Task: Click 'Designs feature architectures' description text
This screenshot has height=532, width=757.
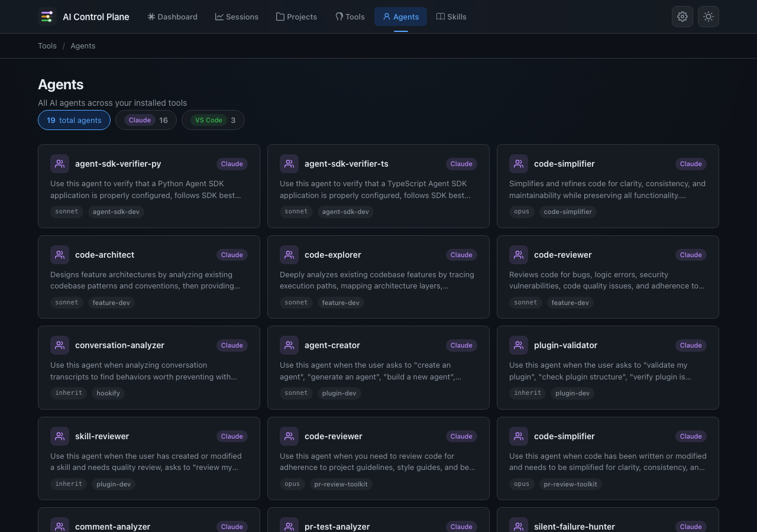Action: click(145, 280)
